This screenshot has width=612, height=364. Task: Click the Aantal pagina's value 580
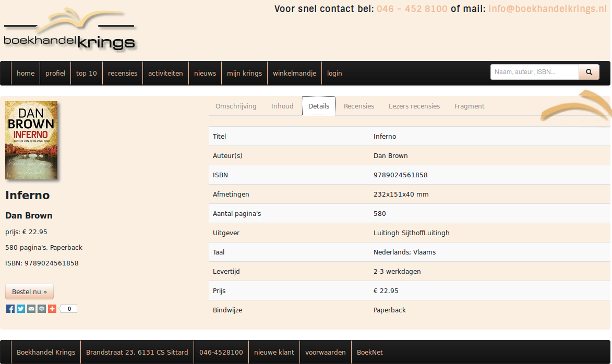coord(379,214)
